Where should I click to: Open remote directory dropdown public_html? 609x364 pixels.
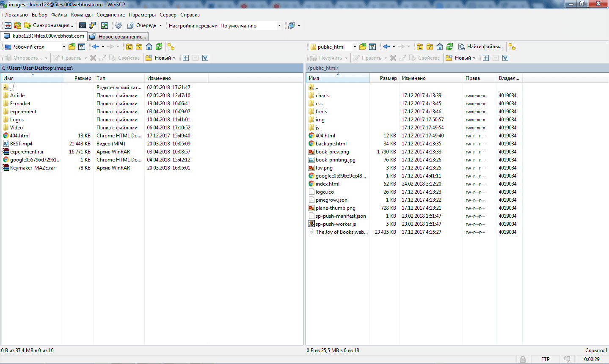[333, 47]
